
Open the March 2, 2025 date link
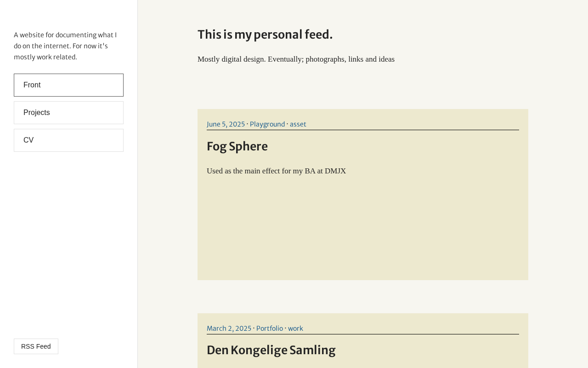pos(229,328)
